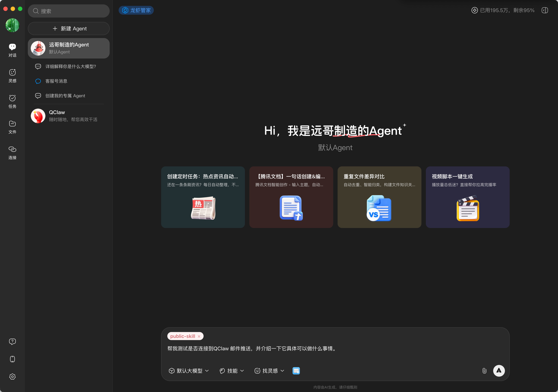Open settings gear icon
This screenshot has height=392, width=558.
(12, 376)
